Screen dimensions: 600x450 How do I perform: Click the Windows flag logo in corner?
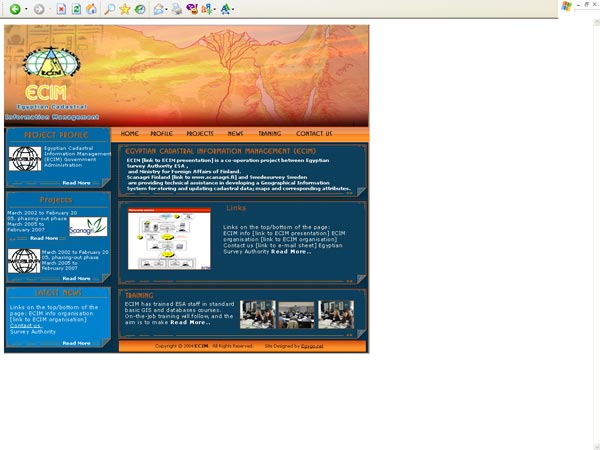pyautogui.click(x=566, y=6)
